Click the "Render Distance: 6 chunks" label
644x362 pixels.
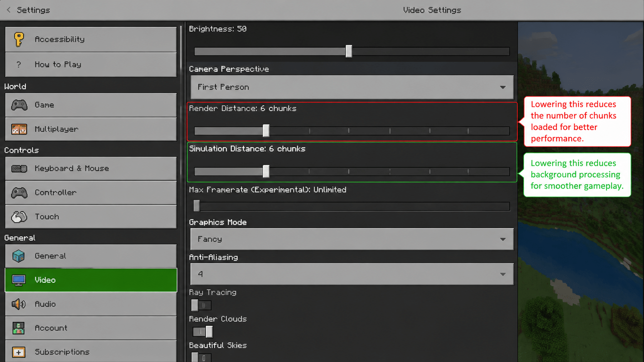click(x=243, y=108)
